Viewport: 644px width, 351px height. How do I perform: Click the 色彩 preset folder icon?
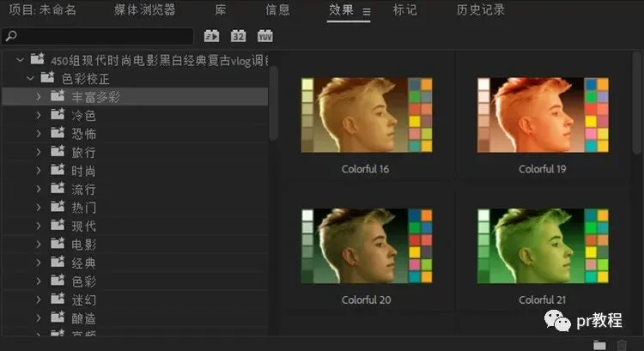(58, 281)
